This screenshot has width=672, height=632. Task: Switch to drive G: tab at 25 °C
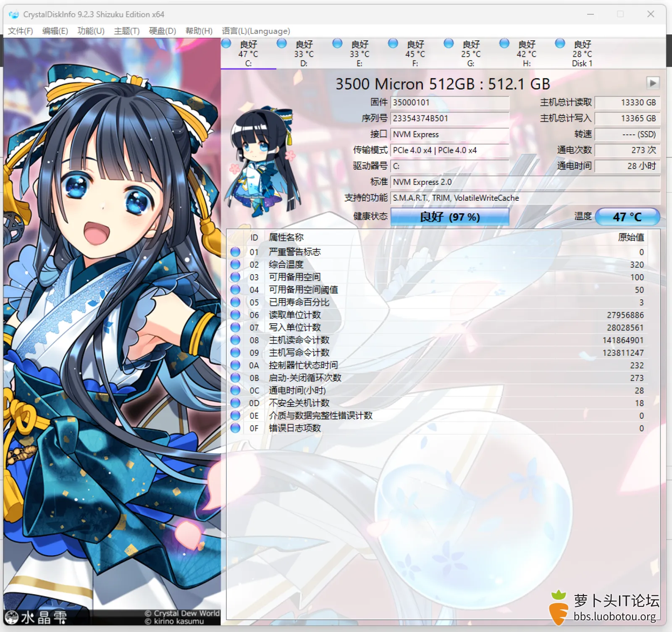[x=471, y=54]
